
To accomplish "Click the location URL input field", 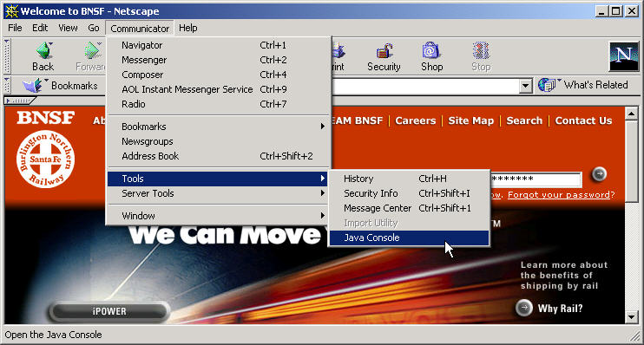I will click(x=425, y=86).
